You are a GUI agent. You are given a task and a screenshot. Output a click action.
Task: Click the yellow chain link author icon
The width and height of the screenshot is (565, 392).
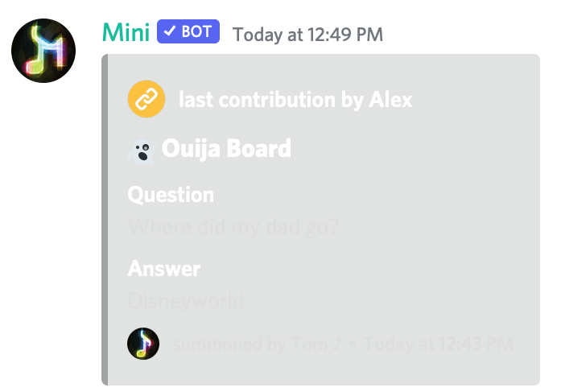pyautogui.click(x=146, y=99)
